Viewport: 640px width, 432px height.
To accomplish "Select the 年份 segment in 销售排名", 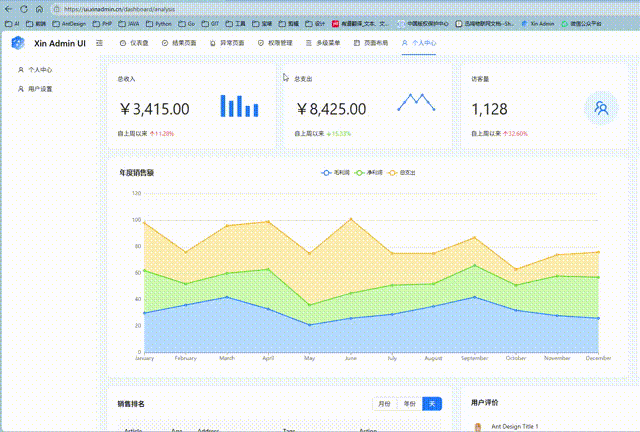I will [x=409, y=404].
